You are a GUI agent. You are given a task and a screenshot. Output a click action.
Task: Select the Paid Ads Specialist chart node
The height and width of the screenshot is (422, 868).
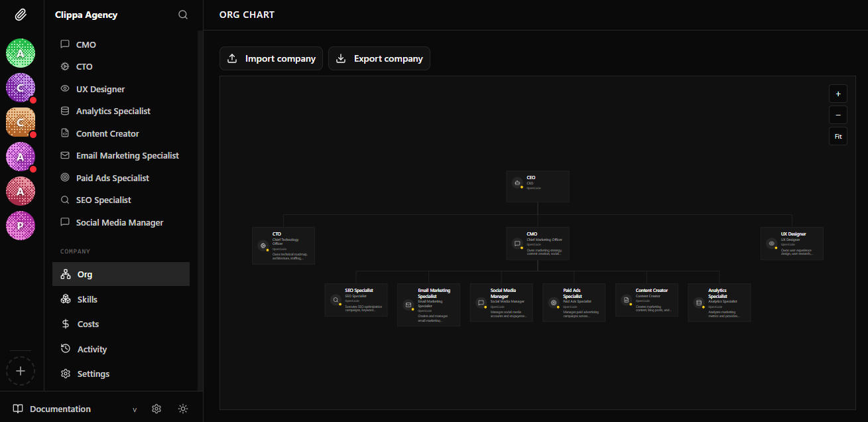574,303
